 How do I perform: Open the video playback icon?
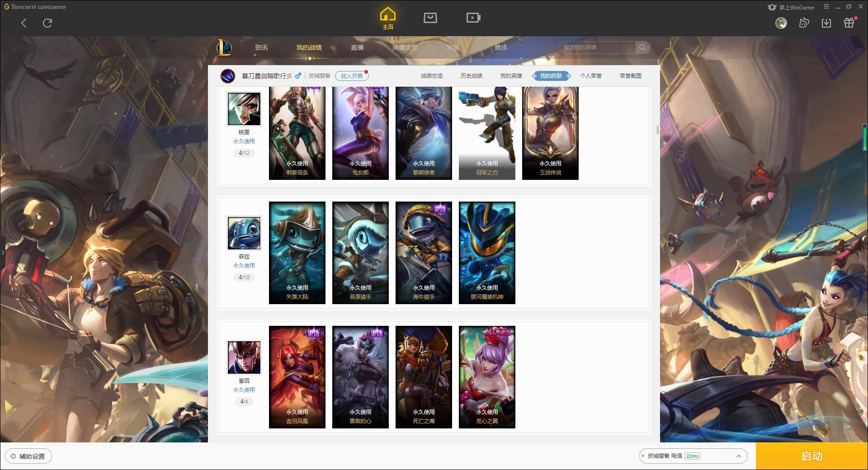coord(473,18)
